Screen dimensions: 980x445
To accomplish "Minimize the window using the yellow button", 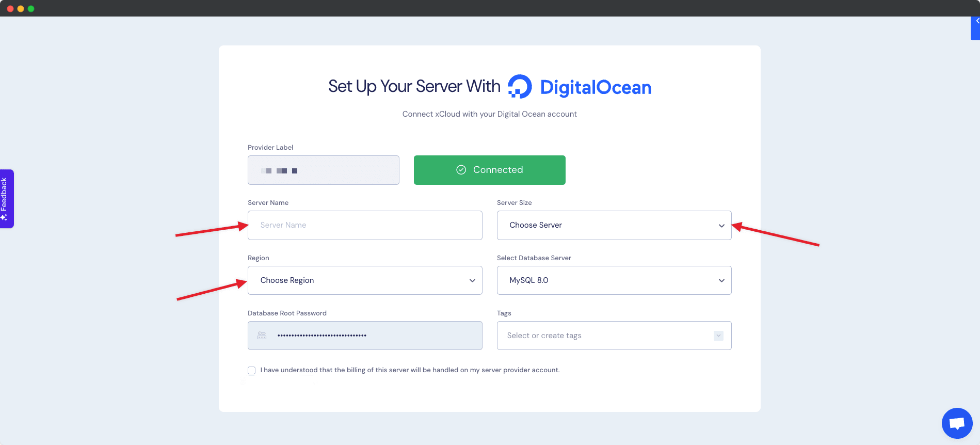I will (21, 9).
